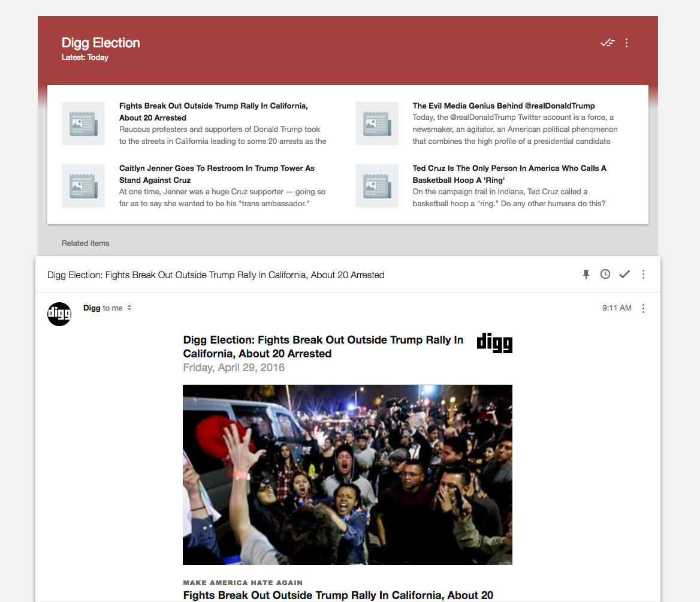Image resolution: width=700 pixels, height=602 pixels.
Task: Sweep all Digg Election bundle items
Action: click(608, 43)
